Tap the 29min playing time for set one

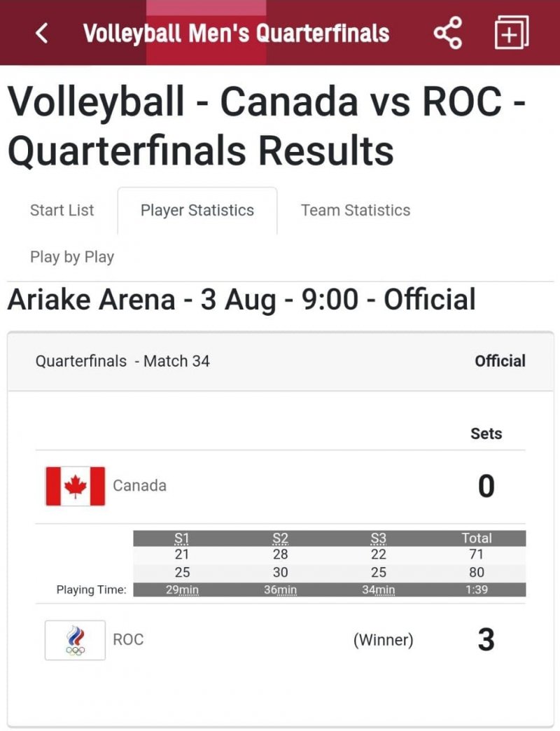[182, 590]
